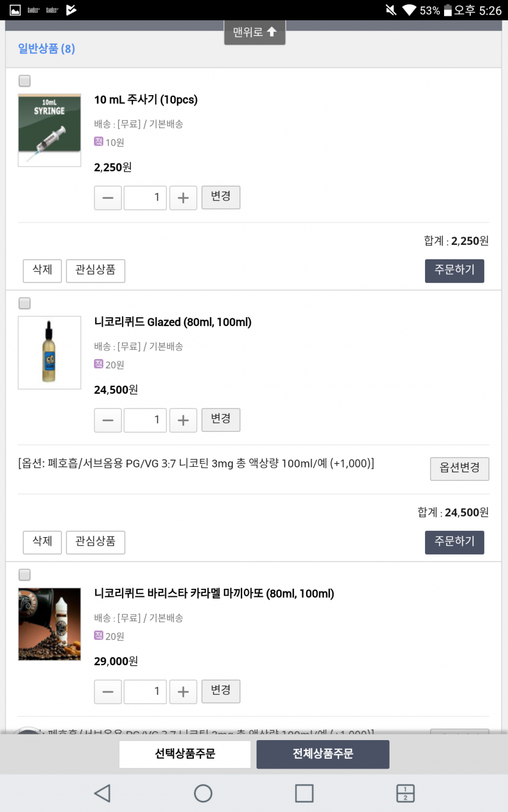Tap the Glazed quantity input field
Image resolution: width=508 pixels, height=812 pixels.
(x=145, y=420)
